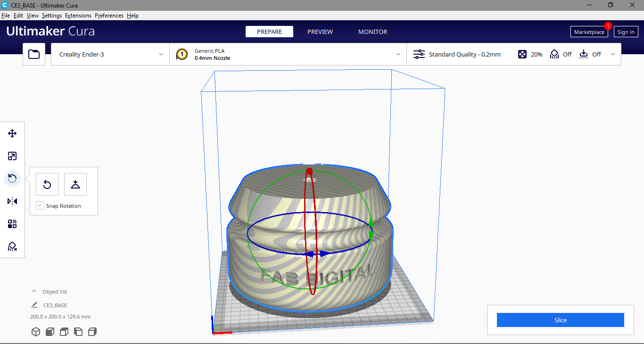The width and height of the screenshot is (644, 344).
Task: Click the Sign in button
Action: pyautogui.click(x=626, y=32)
